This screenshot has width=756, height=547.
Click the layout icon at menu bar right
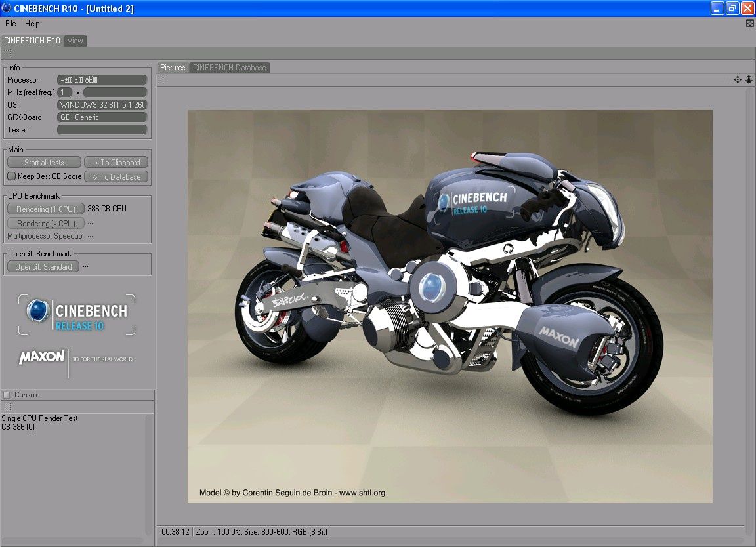(x=749, y=23)
